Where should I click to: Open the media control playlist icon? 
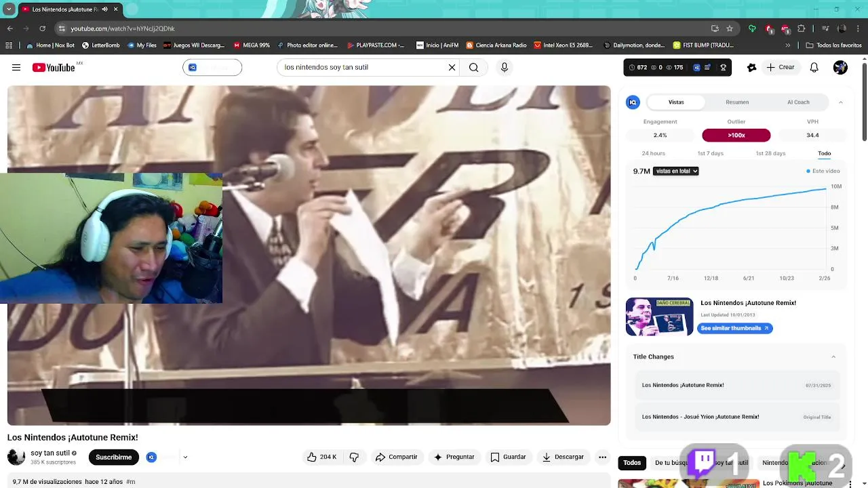point(825,28)
